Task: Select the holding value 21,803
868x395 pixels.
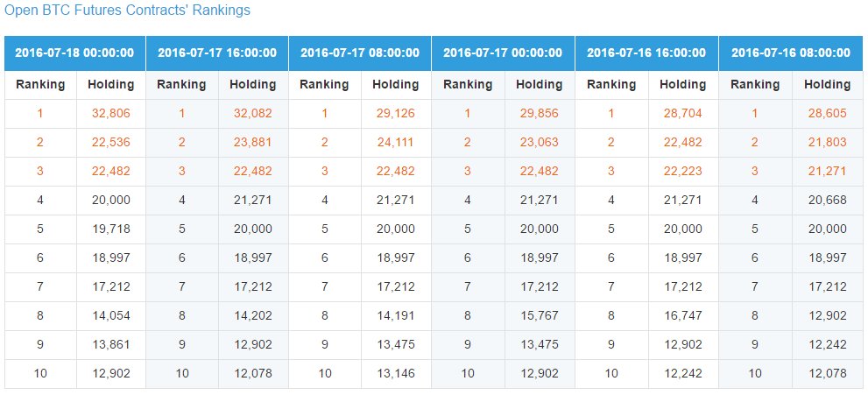Action: click(827, 143)
